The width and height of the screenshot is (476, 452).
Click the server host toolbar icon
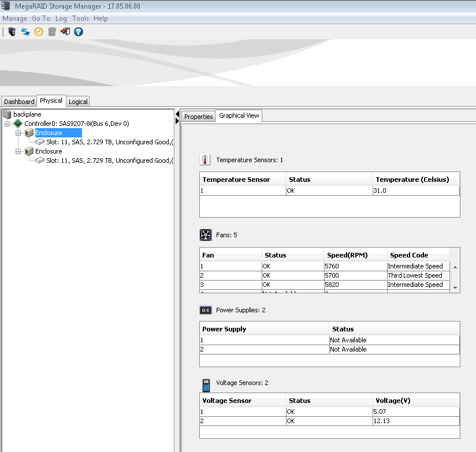(x=12, y=32)
